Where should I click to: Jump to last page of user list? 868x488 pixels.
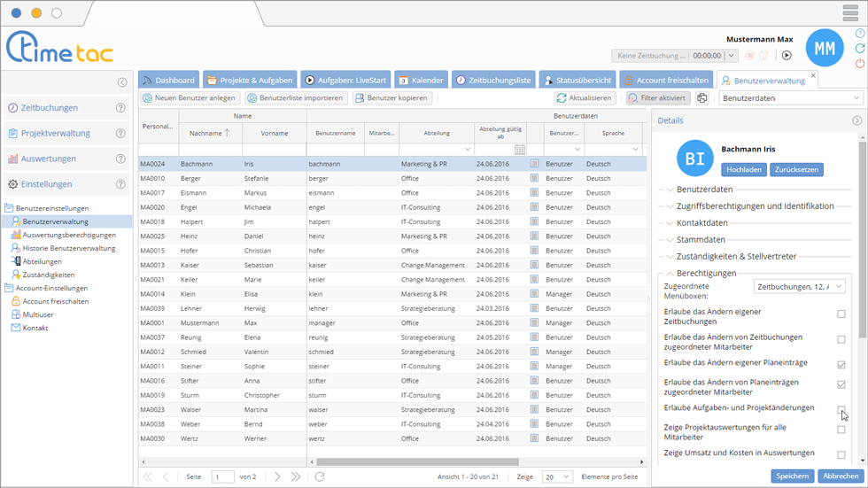point(296,476)
